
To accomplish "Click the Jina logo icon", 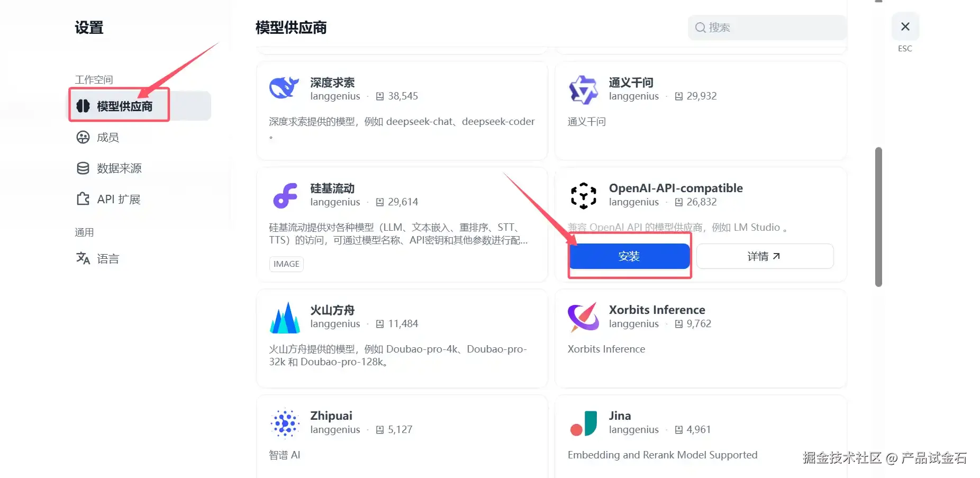I will [584, 423].
